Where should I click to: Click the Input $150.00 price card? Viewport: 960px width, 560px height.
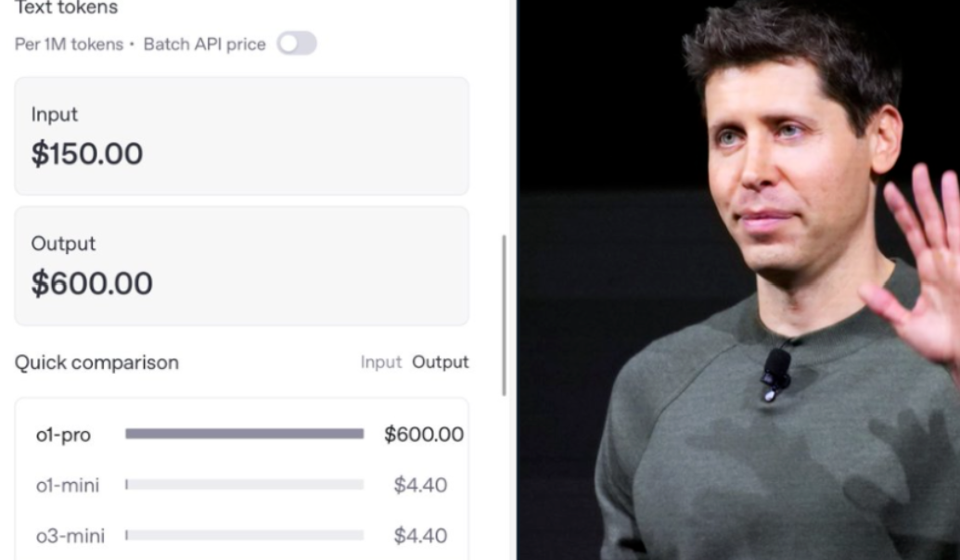click(x=241, y=136)
